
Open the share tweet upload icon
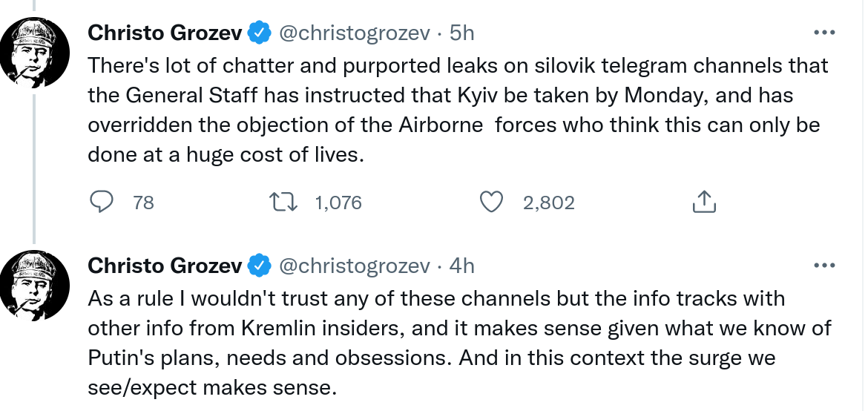click(703, 202)
